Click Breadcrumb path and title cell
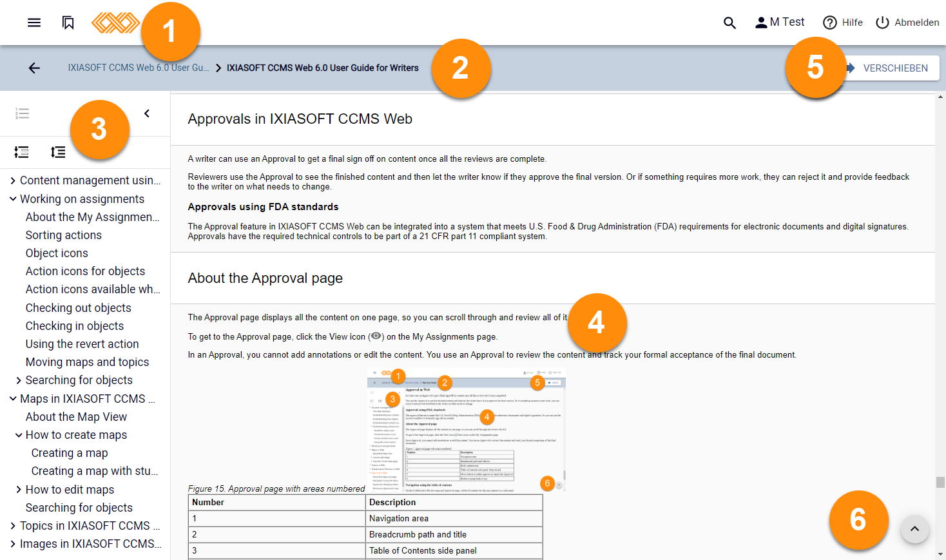This screenshot has width=946, height=560. (x=454, y=535)
